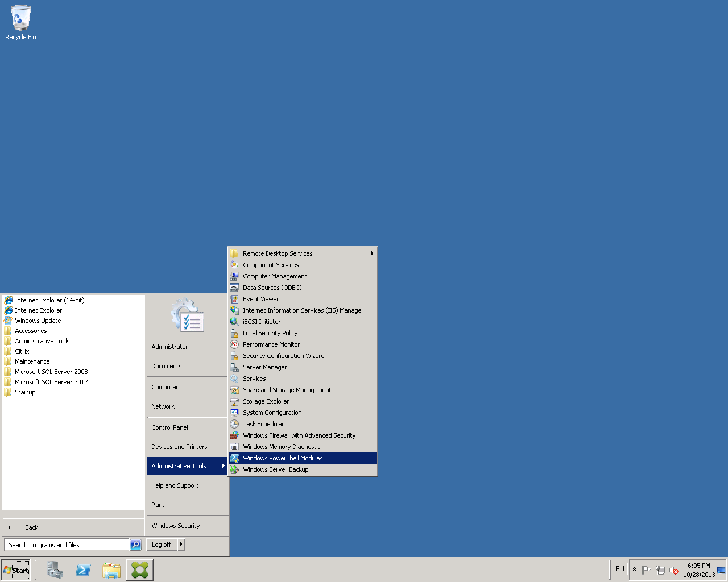Viewport: 728px width, 582px height.
Task: Expand the Citrix folder
Action: 22,351
